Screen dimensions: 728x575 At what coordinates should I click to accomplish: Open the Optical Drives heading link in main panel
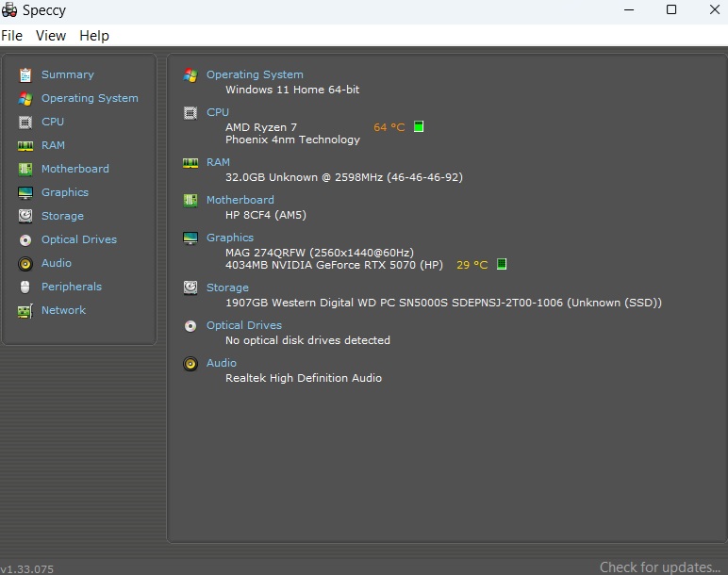coord(243,325)
